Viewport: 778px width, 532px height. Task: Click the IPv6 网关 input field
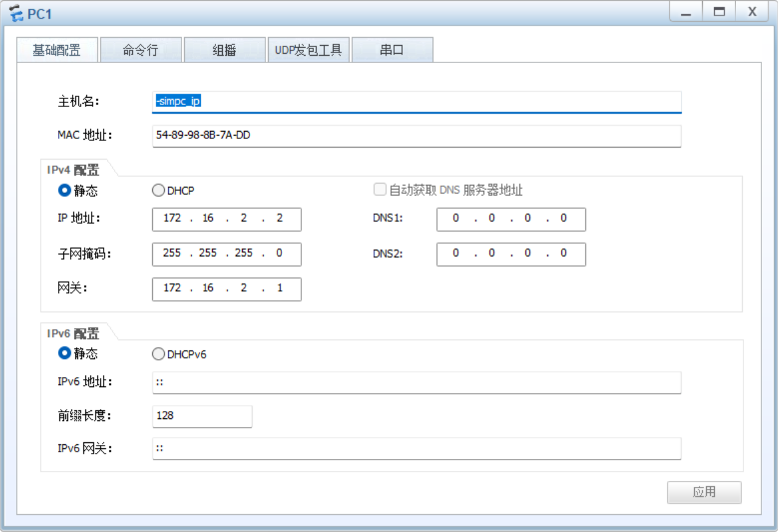click(417, 449)
